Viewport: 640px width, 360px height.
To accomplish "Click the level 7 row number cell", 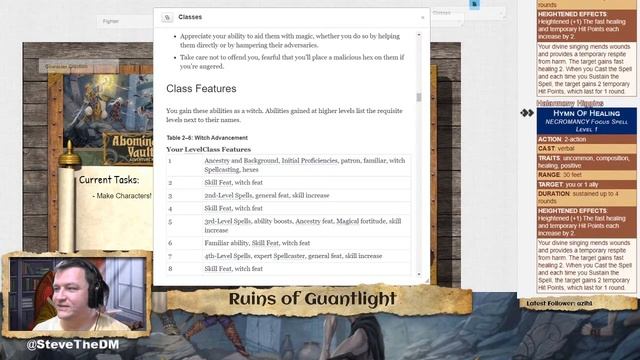I will (184, 256).
